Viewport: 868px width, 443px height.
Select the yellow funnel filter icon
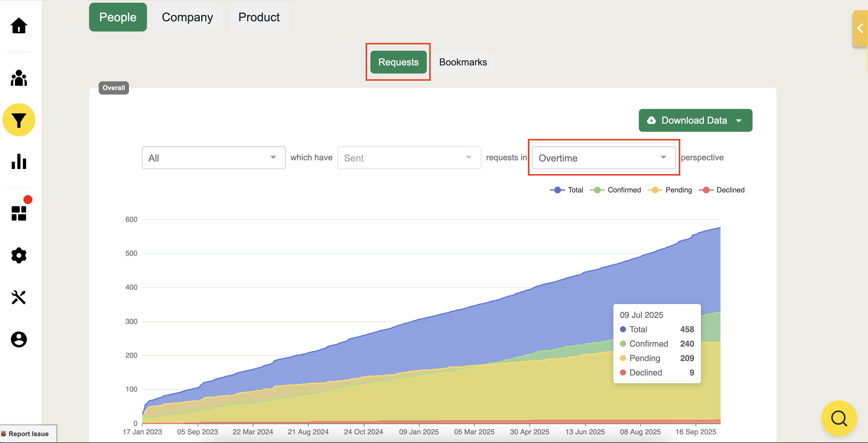pyautogui.click(x=19, y=120)
